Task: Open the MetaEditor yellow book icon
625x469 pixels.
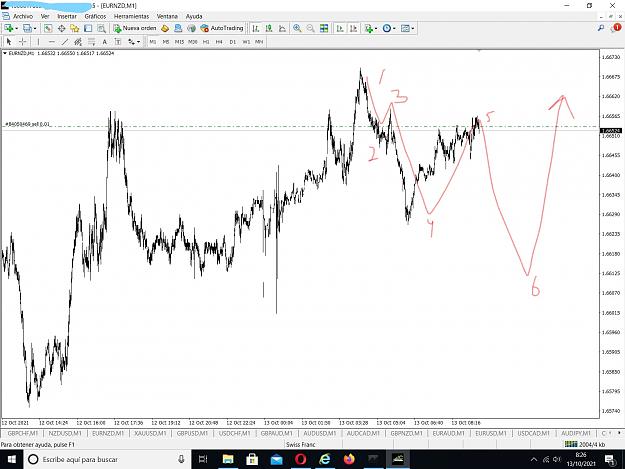Action: point(165,28)
